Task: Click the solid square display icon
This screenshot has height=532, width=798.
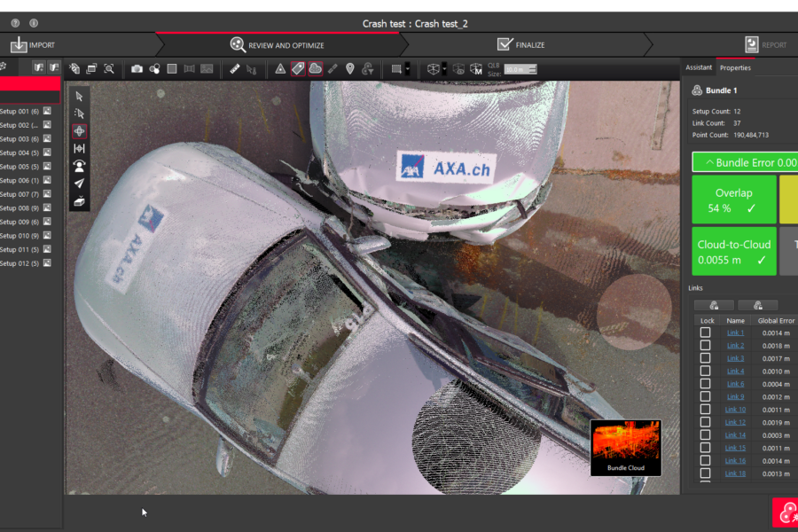Action: click(x=172, y=69)
